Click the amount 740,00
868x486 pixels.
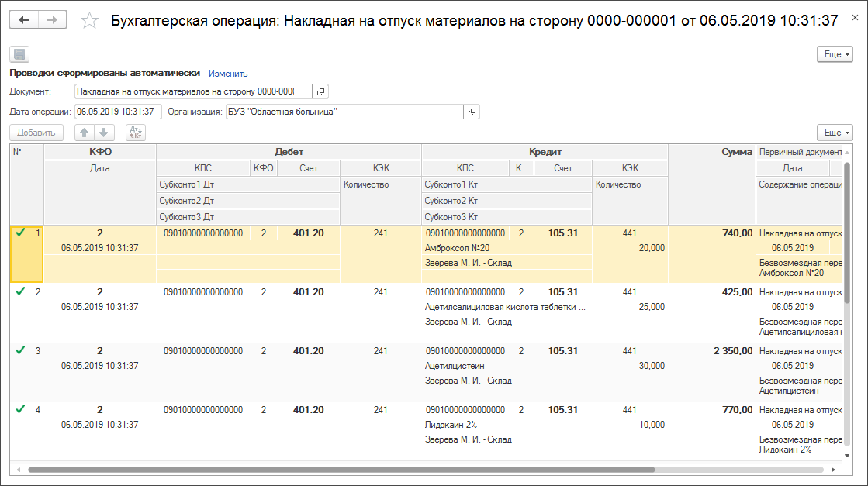[x=737, y=233]
